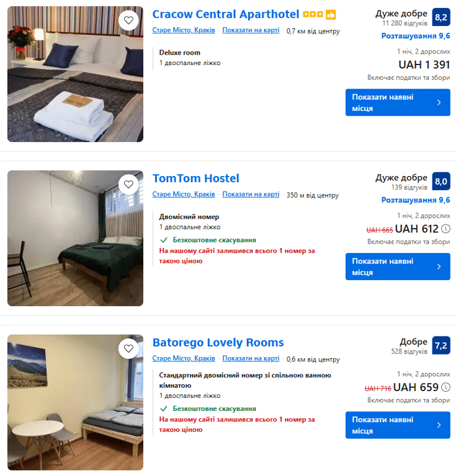456x476 pixels.
Task: Show Cracow Central Aparthotel on the map
Action: click(251, 30)
